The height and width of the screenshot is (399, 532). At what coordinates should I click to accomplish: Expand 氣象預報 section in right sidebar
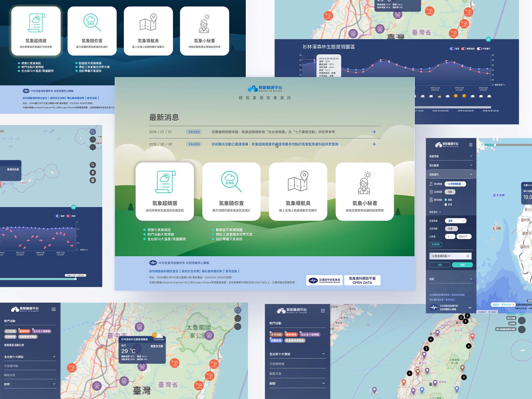pos(451,156)
